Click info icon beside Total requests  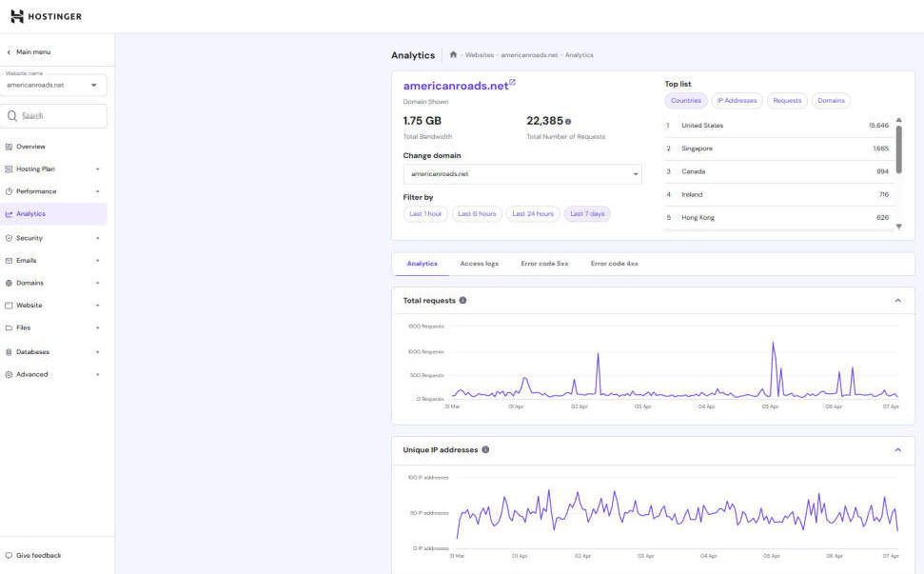tap(462, 301)
